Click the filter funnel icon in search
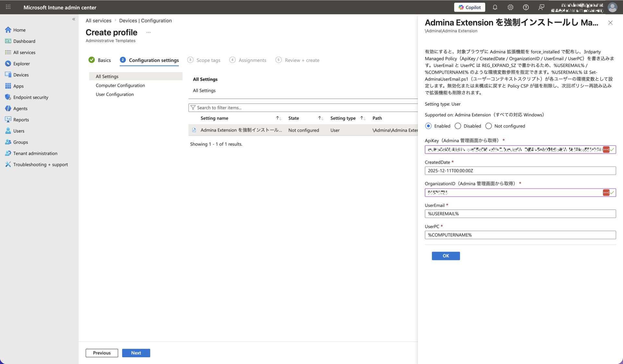Image resolution: width=623 pixels, height=364 pixels. pyautogui.click(x=193, y=108)
